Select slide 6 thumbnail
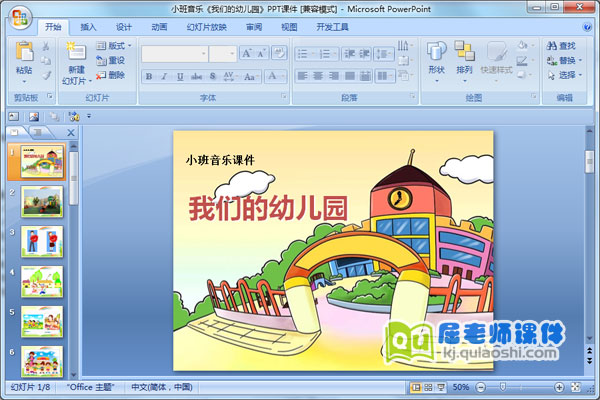Image resolution: width=600 pixels, height=400 pixels. click(42, 362)
